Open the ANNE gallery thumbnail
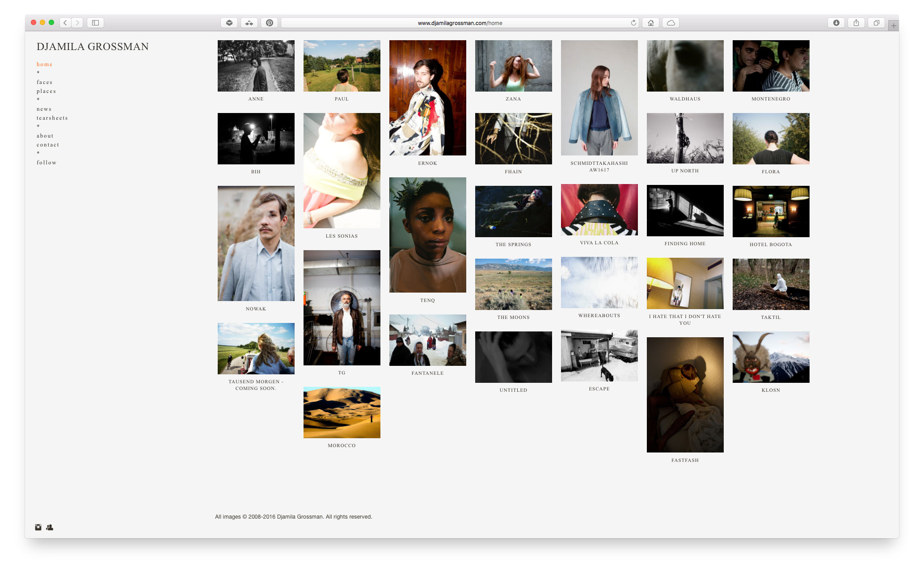The image size is (924, 574). pos(256,66)
